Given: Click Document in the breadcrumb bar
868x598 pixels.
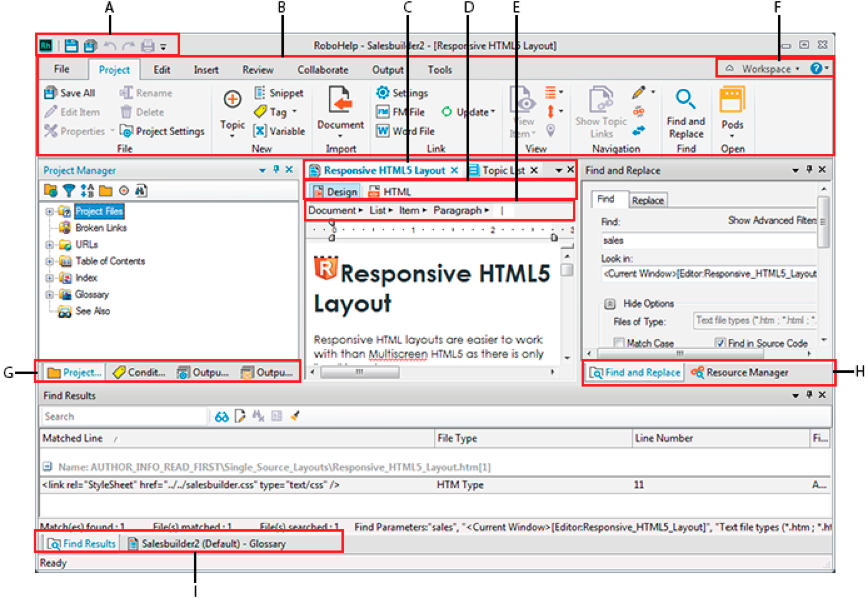Looking at the screenshot, I should [x=332, y=211].
